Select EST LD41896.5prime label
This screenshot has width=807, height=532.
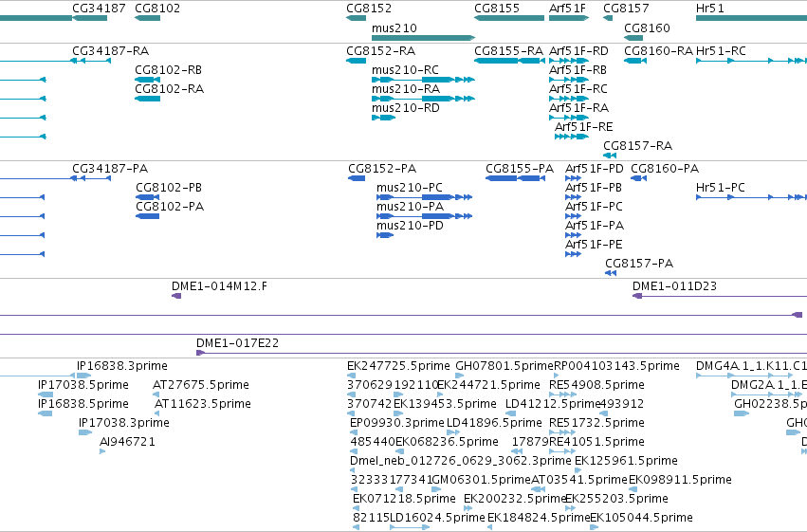(x=495, y=424)
